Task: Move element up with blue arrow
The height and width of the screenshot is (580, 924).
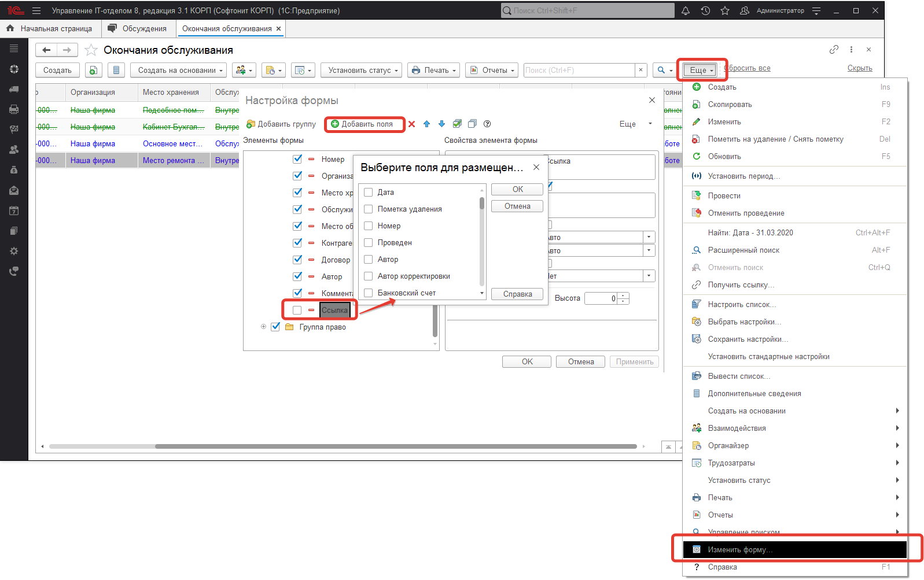Action: (x=426, y=124)
